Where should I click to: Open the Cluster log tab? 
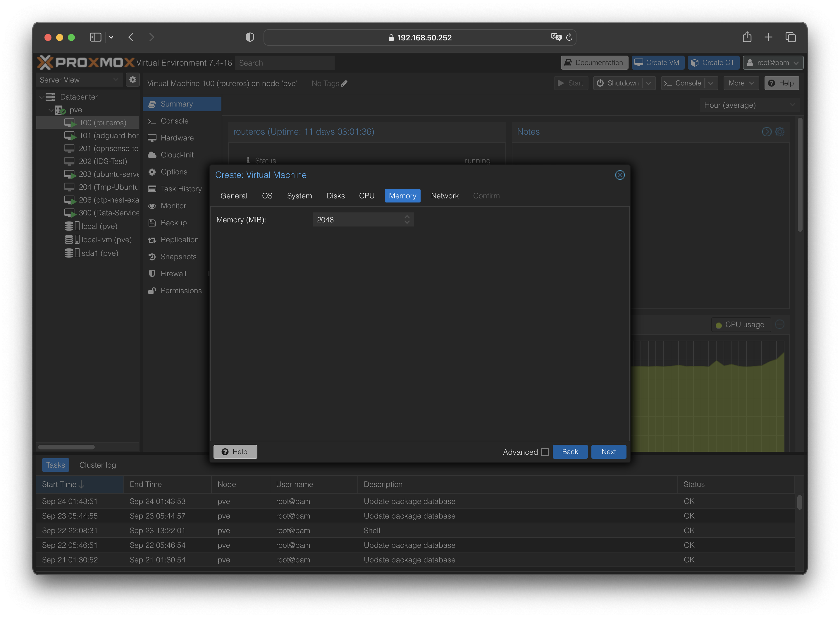coord(98,465)
